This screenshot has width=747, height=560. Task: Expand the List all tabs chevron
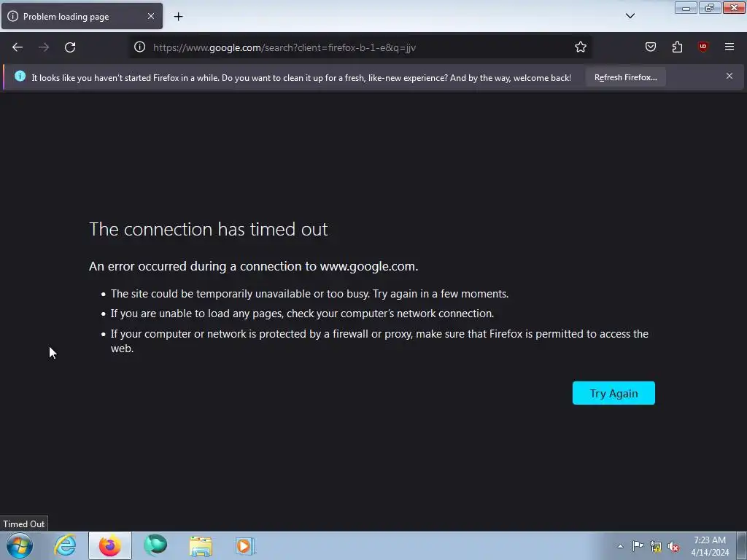pyautogui.click(x=630, y=16)
